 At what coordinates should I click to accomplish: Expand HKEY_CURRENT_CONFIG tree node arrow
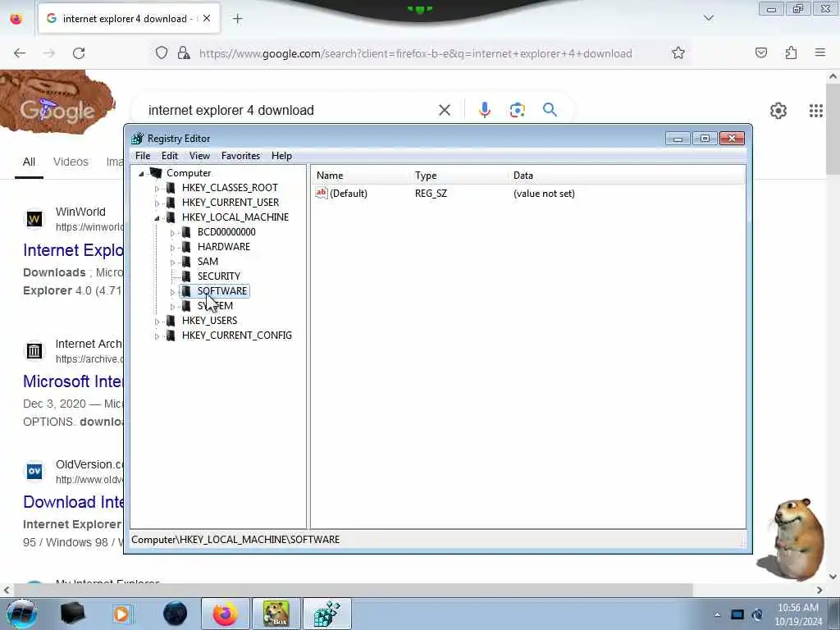pos(157,336)
